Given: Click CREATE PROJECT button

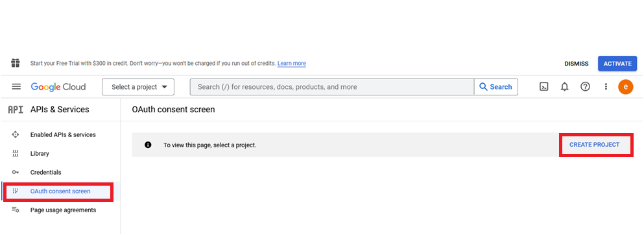Looking at the screenshot, I should (x=594, y=145).
